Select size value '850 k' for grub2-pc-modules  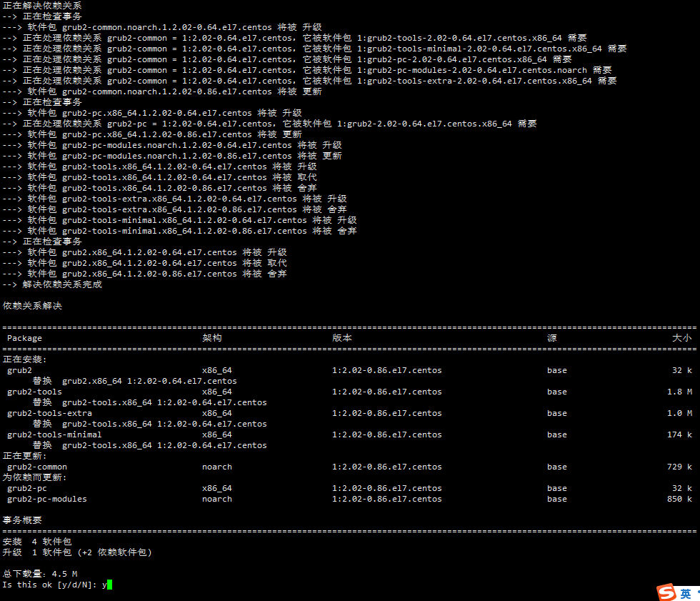pos(679,499)
